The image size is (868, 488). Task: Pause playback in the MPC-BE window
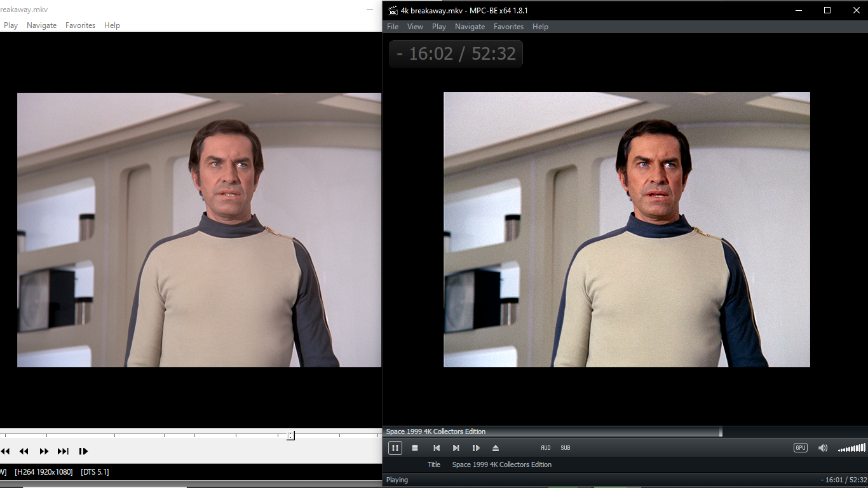point(395,448)
